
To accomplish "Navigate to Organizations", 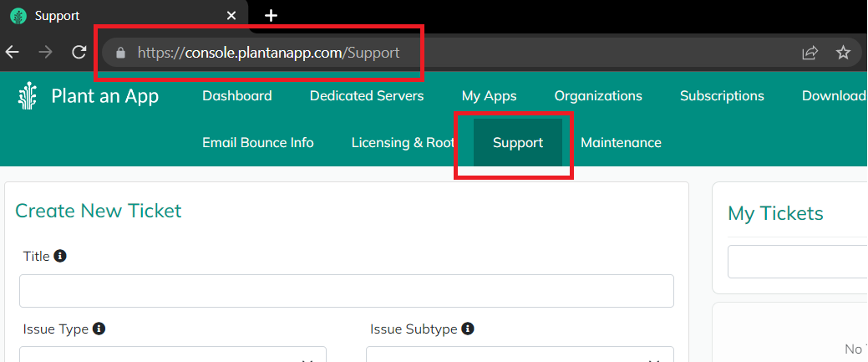I will click(x=598, y=96).
